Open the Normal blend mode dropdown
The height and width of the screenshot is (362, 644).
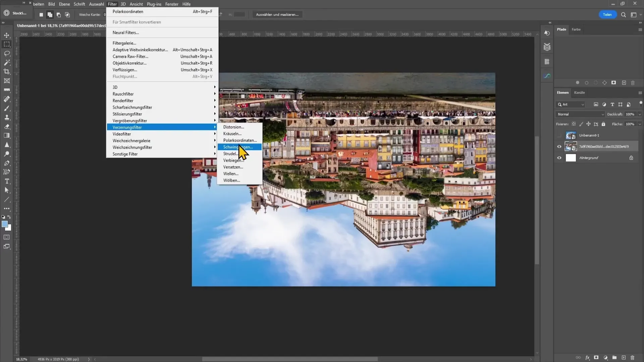coord(580,114)
